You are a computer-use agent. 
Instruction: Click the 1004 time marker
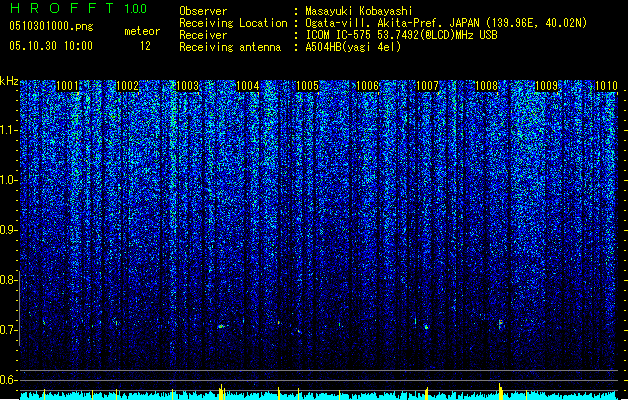click(248, 86)
